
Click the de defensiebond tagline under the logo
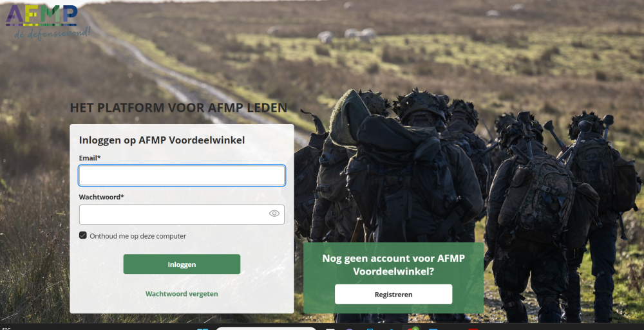click(52, 33)
